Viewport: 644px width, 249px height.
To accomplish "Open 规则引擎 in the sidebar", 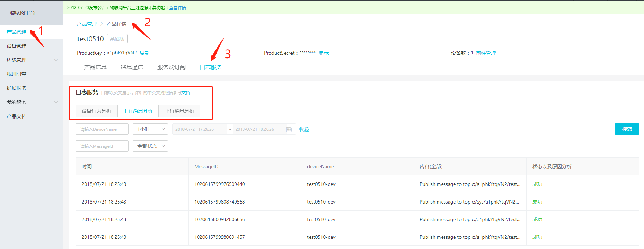I will pos(17,74).
